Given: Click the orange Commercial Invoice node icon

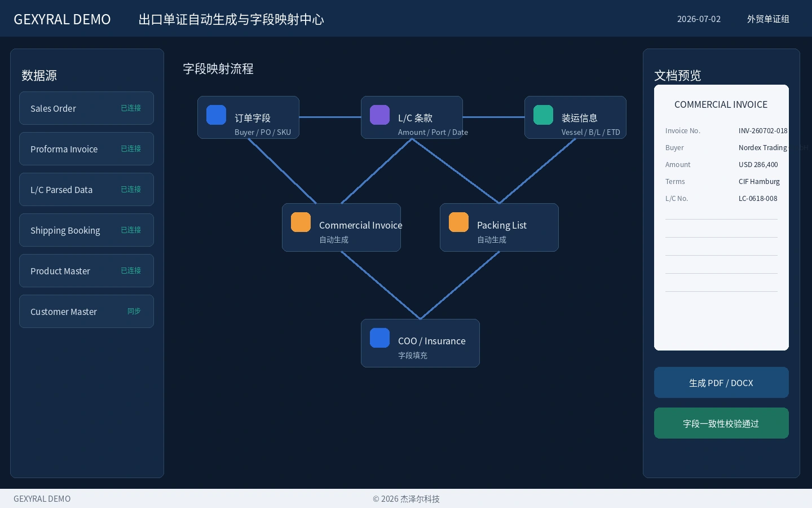Looking at the screenshot, I should pos(301,222).
